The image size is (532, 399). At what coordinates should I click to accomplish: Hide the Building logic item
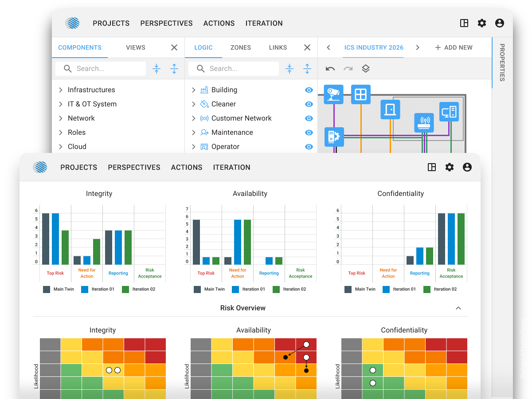click(309, 90)
